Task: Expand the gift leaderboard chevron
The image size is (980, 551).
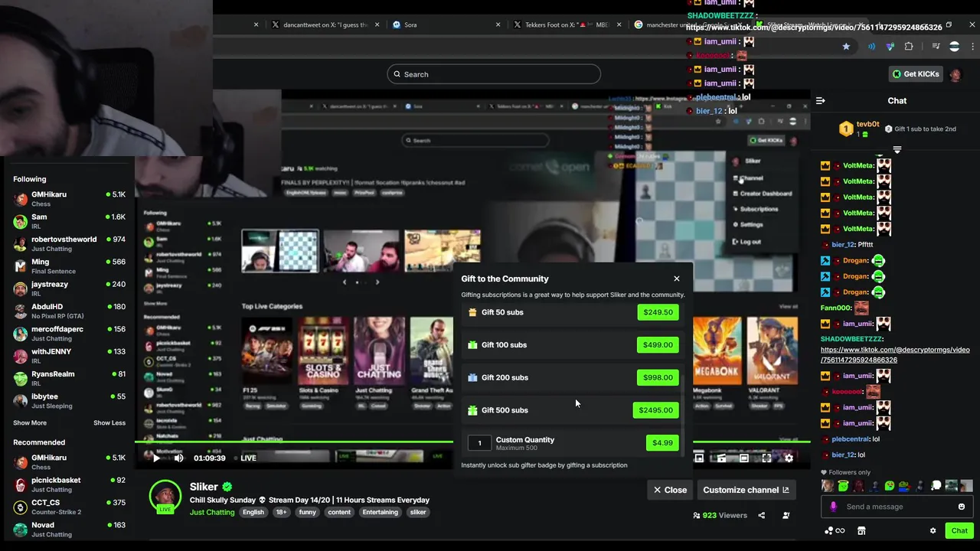Action: point(897,149)
